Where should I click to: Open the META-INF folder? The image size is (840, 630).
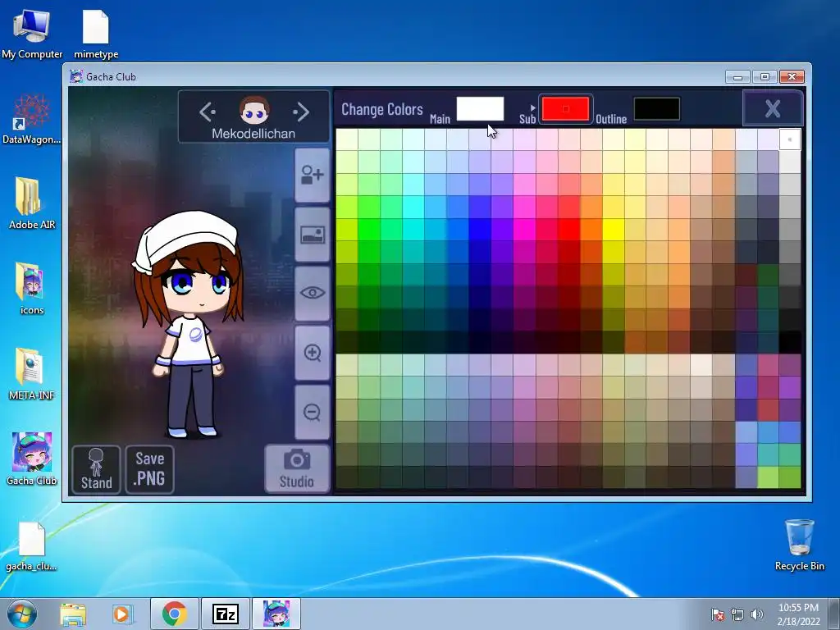tap(32, 374)
